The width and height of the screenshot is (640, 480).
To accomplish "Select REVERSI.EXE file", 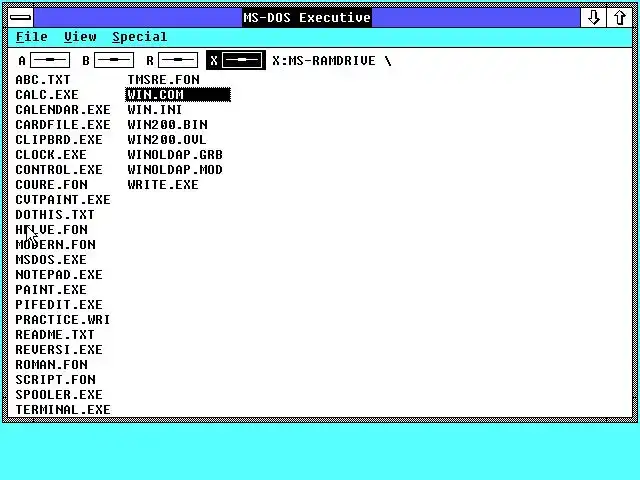I will [x=59, y=350].
